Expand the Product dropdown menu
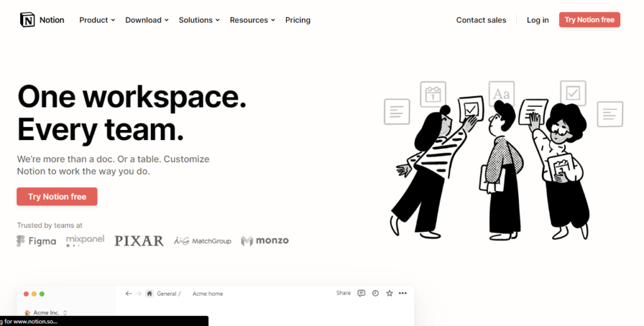The height and width of the screenshot is (326, 644). tap(97, 20)
